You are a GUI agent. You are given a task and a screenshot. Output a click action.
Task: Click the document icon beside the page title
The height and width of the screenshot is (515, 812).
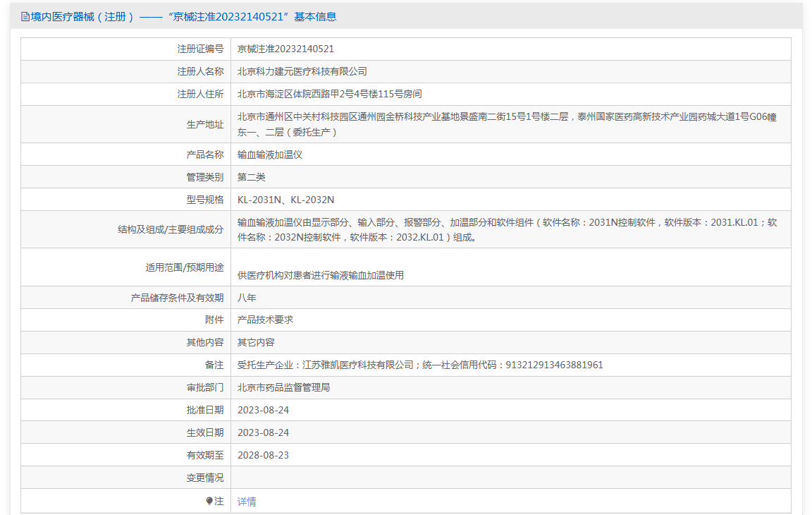click(25, 17)
